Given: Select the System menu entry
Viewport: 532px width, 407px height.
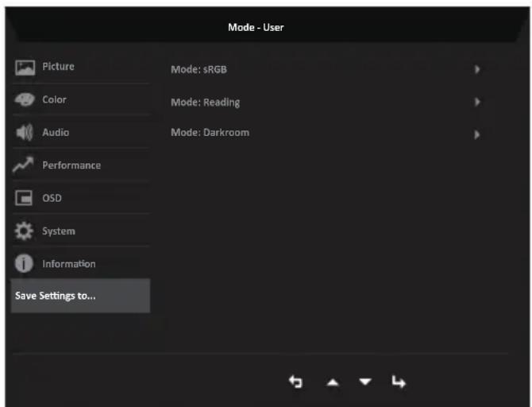Looking at the screenshot, I should (81, 231).
